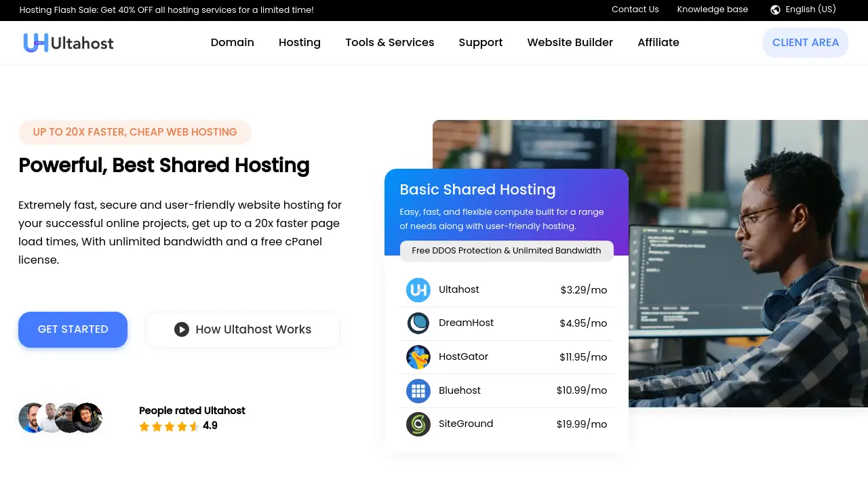Click the CLIENT AREA button
The image size is (868, 488).
[806, 43]
